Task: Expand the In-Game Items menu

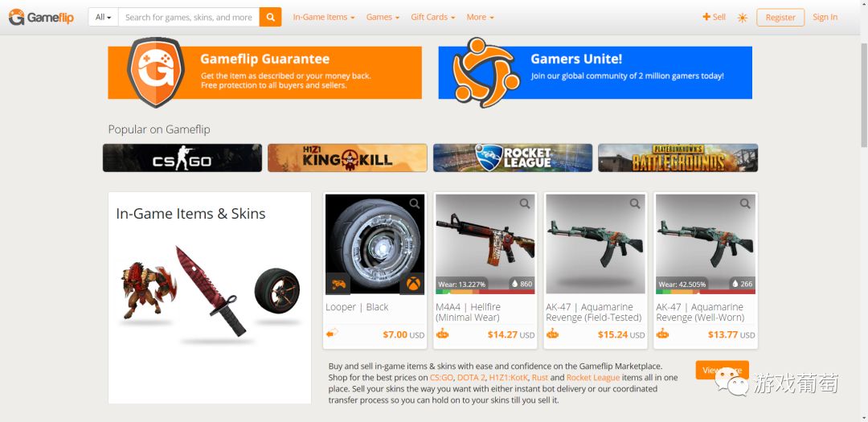Action: point(324,17)
